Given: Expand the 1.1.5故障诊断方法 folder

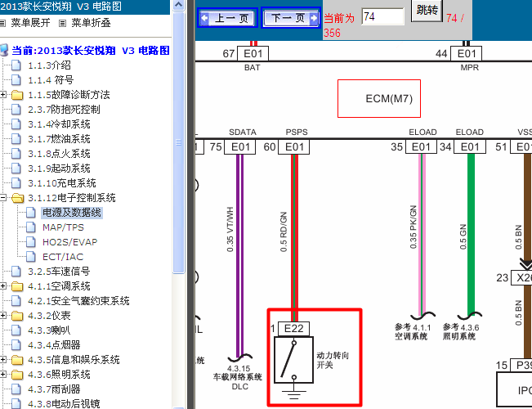Looking at the screenshot, I should click(x=3, y=94).
